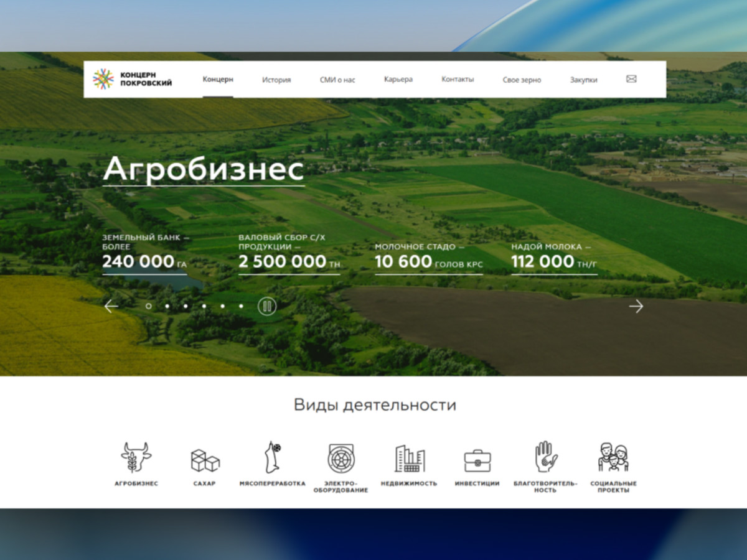The height and width of the screenshot is (560, 747).
Task: Click the Социальные проекты family icon
Action: point(614,457)
